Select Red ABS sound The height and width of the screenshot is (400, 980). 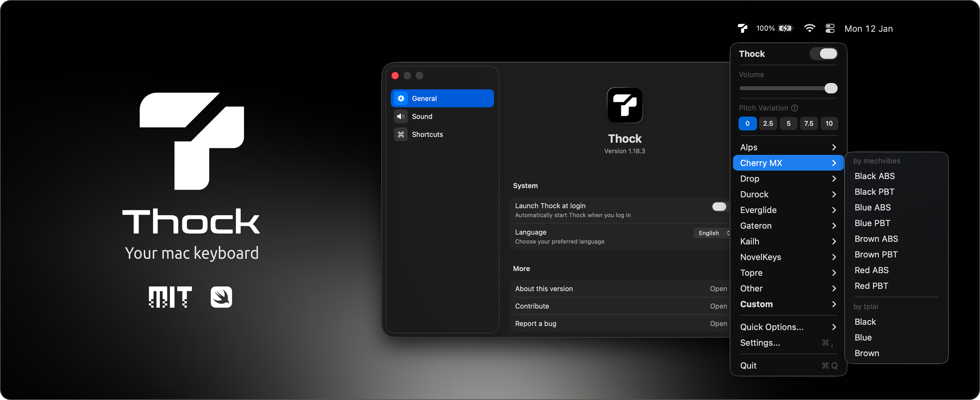[896, 270]
